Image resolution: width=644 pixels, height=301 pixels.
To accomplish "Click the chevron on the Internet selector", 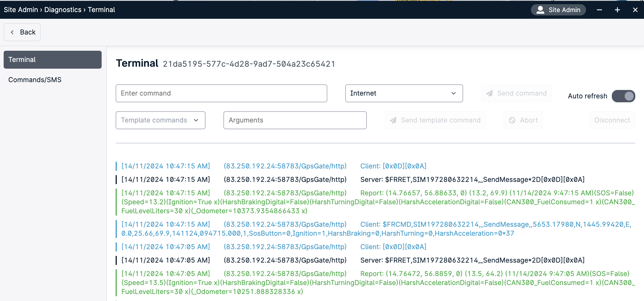I will tap(454, 93).
